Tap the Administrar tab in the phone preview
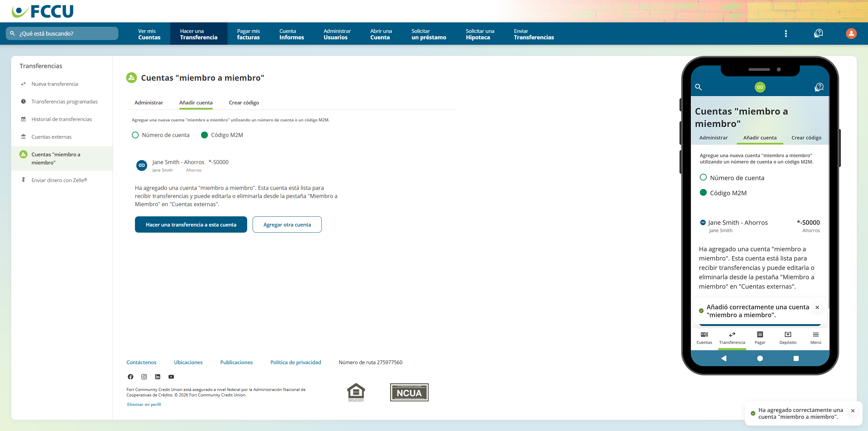 (713, 138)
